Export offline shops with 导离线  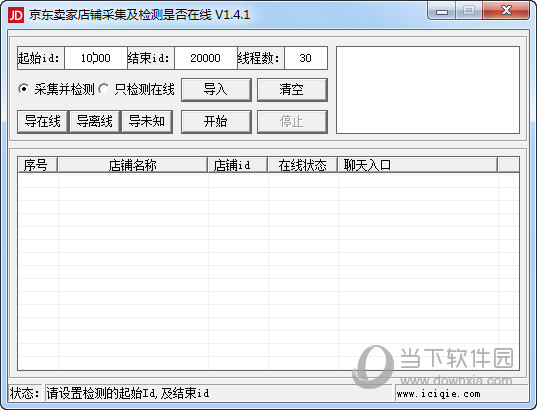(x=95, y=121)
